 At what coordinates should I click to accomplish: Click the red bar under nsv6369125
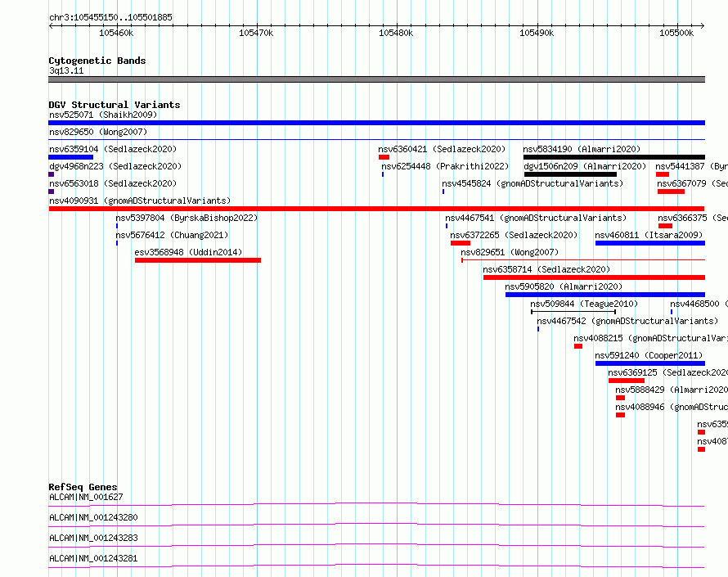627,381
